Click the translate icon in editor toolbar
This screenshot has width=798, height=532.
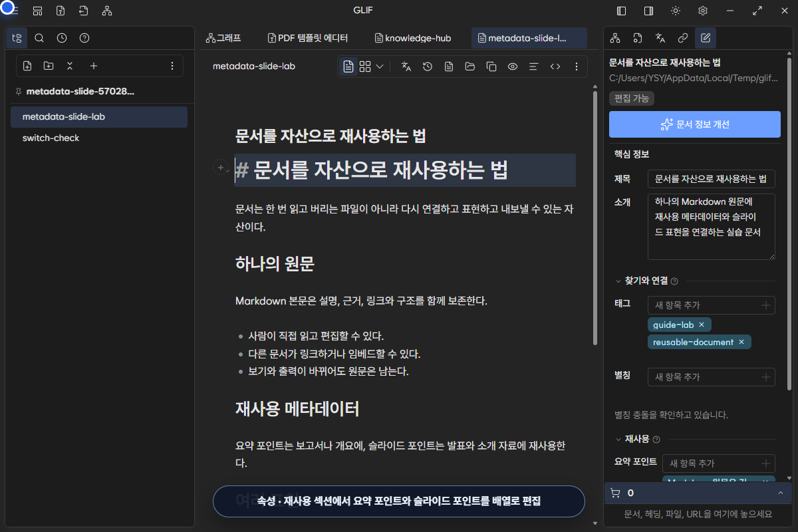(406, 66)
